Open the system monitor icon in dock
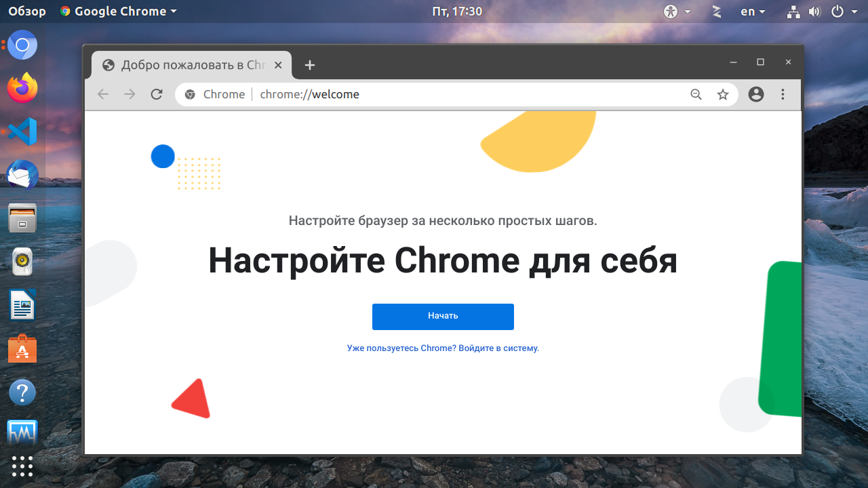Viewport: 868px width, 488px height. (x=22, y=433)
